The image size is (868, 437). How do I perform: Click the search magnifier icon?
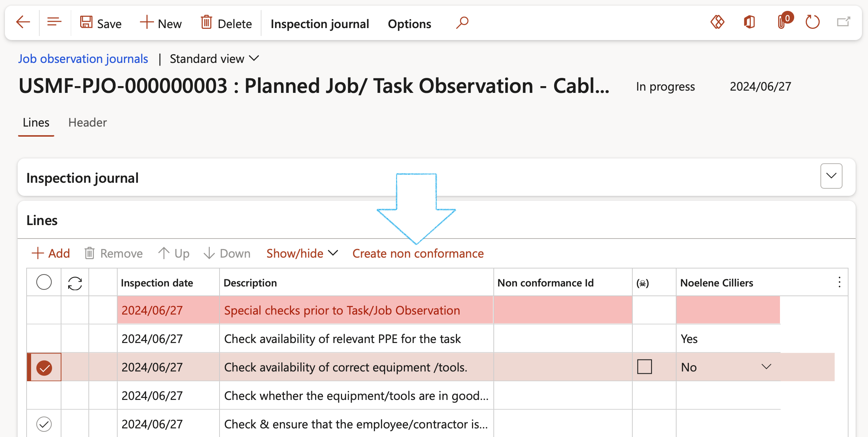coord(462,22)
